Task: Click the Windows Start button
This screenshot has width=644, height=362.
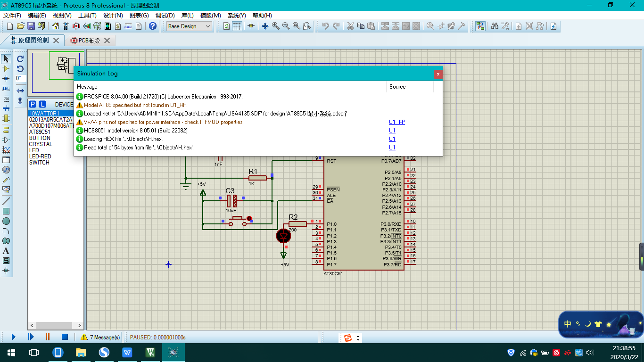Action: click(11, 352)
